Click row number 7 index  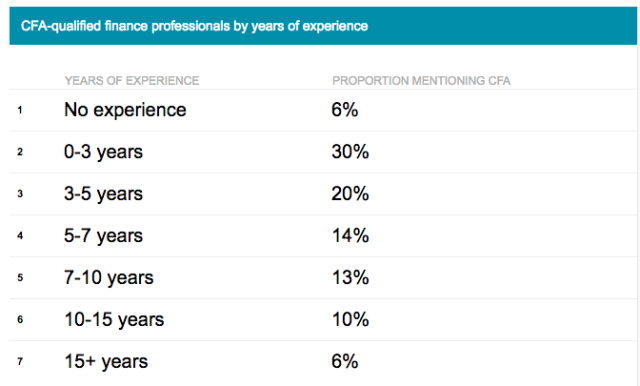pos(20,362)
